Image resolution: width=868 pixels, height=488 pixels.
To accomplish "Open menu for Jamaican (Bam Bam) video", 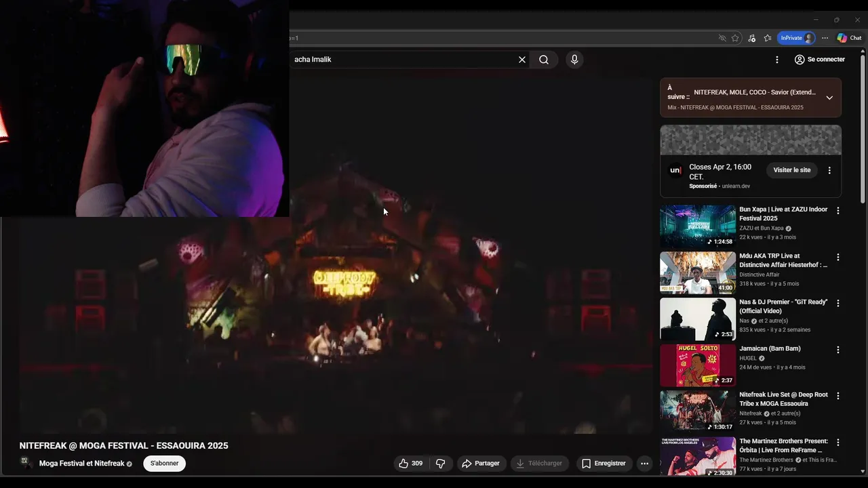I will (x=838, y=350).
